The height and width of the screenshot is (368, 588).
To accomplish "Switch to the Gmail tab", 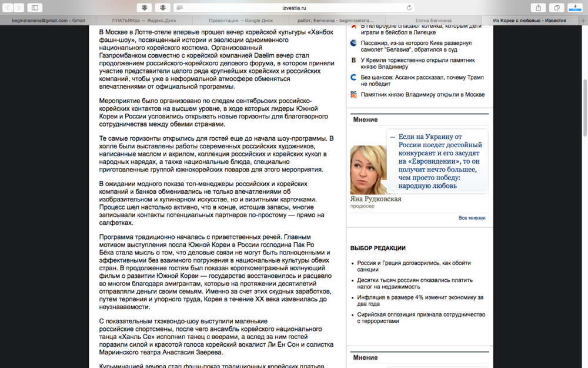I will click(x=48, y=21).
